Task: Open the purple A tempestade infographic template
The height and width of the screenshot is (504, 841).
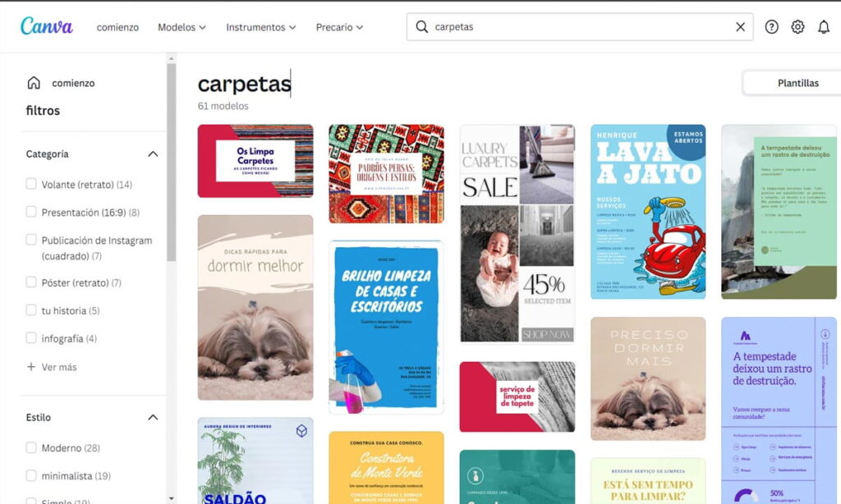Action: (x=779, y=410)
